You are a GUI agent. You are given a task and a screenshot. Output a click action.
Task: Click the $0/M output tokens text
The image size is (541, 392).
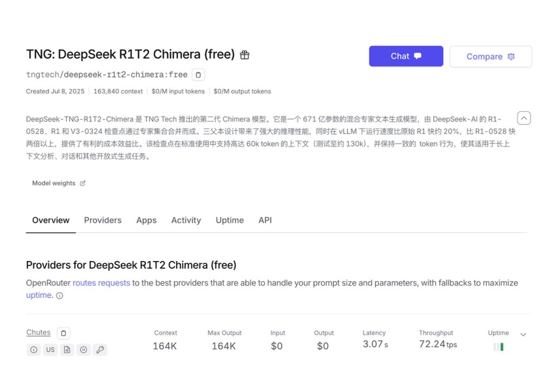click(242, 91)
